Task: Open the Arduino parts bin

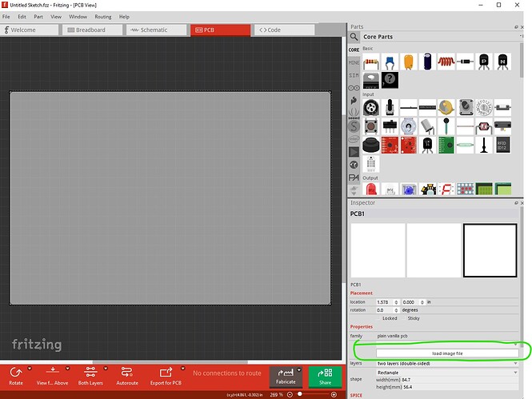Action: (x=354, y=88)
